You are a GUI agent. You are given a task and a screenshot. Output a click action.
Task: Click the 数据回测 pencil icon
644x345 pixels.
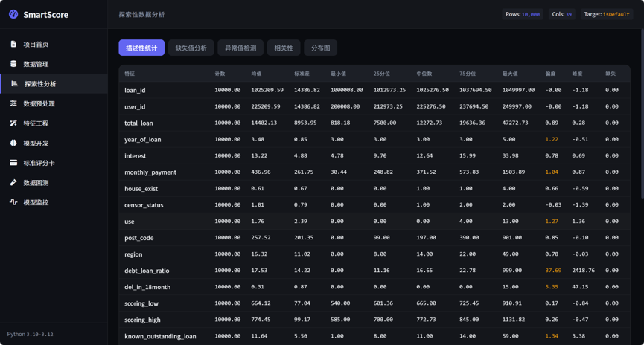click(13, 182)
